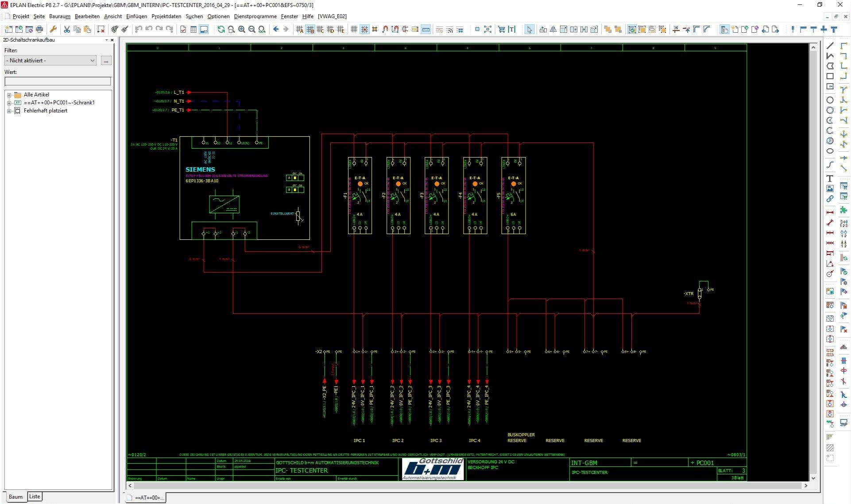Open the Dienstprogramme menu
Viewport: 851px width, 504px height.
pos(255,16)
